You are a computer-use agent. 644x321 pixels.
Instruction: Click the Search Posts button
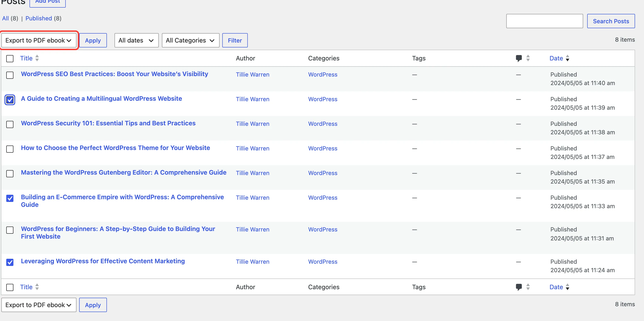point(611,21)
